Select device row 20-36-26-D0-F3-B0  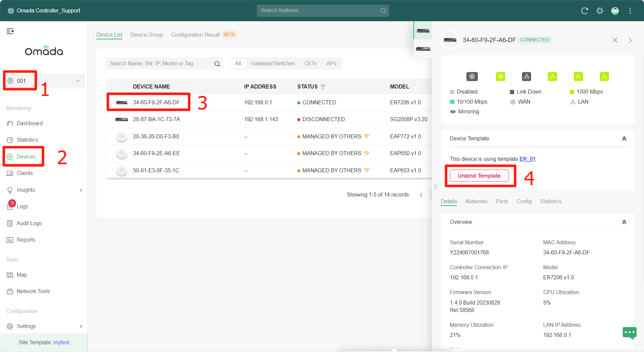(x=269, y=136)
